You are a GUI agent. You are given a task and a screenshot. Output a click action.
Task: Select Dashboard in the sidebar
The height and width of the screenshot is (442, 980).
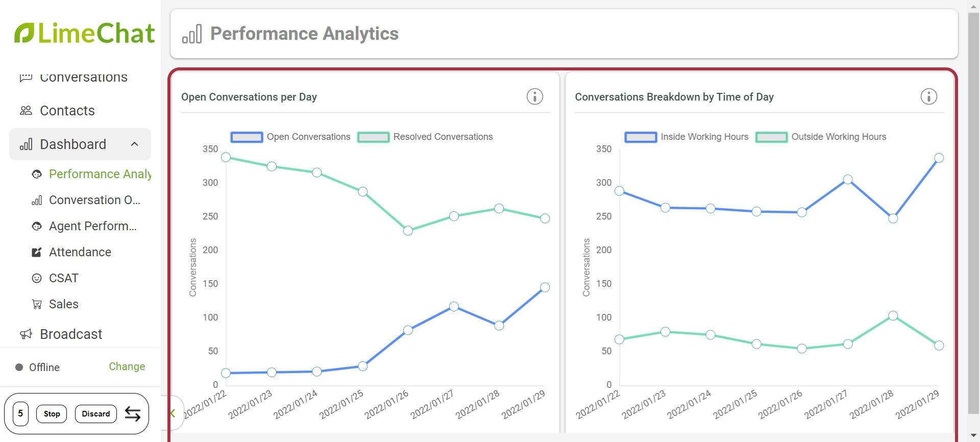[80, 144]
